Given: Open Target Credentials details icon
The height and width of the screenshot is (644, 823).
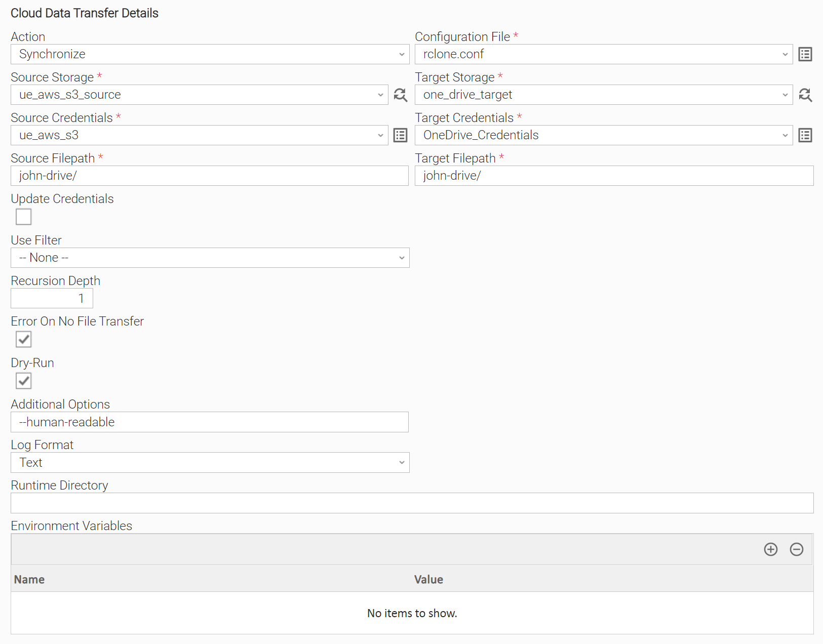Looking at the screenshot, I should [805, 135].
